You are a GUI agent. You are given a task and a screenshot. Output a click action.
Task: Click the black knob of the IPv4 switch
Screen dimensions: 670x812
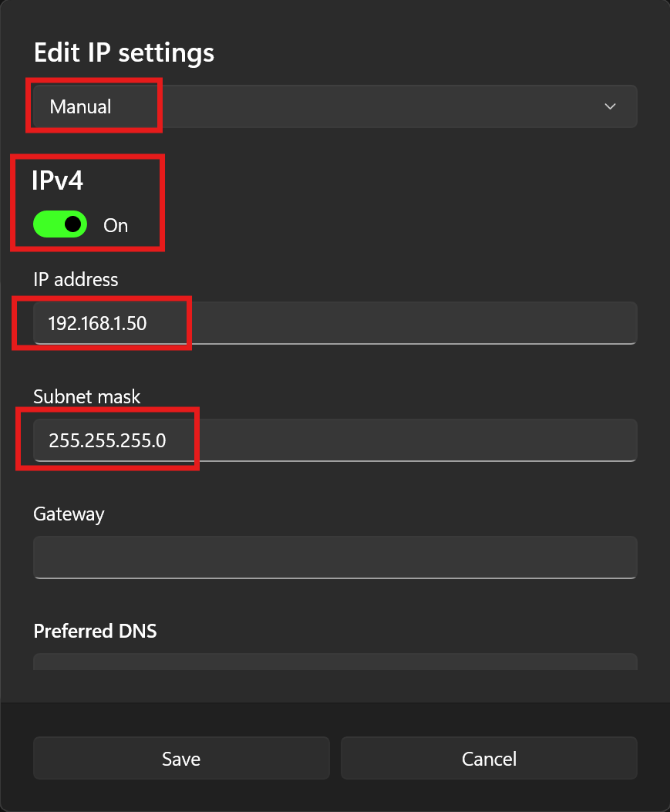pyautogui.click(x=73, y=224)
